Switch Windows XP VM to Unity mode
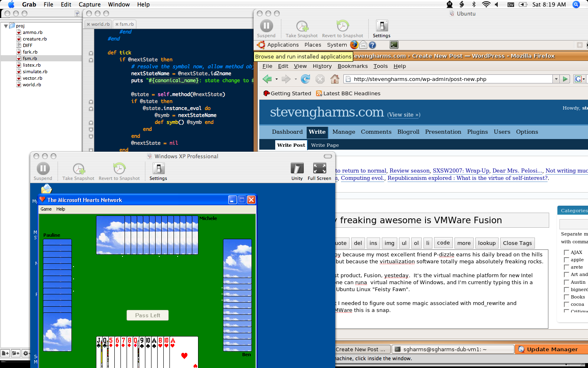The image size is (588, 368). click(297, 168)
